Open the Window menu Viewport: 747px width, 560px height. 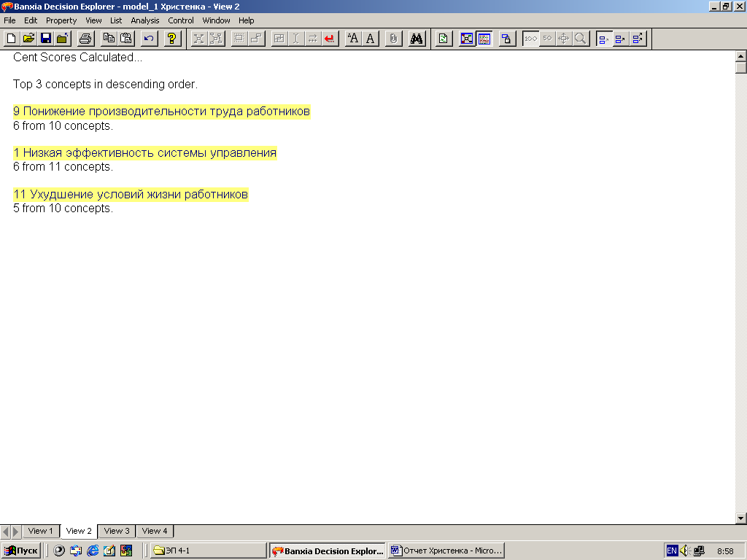(x=216, y=20)
